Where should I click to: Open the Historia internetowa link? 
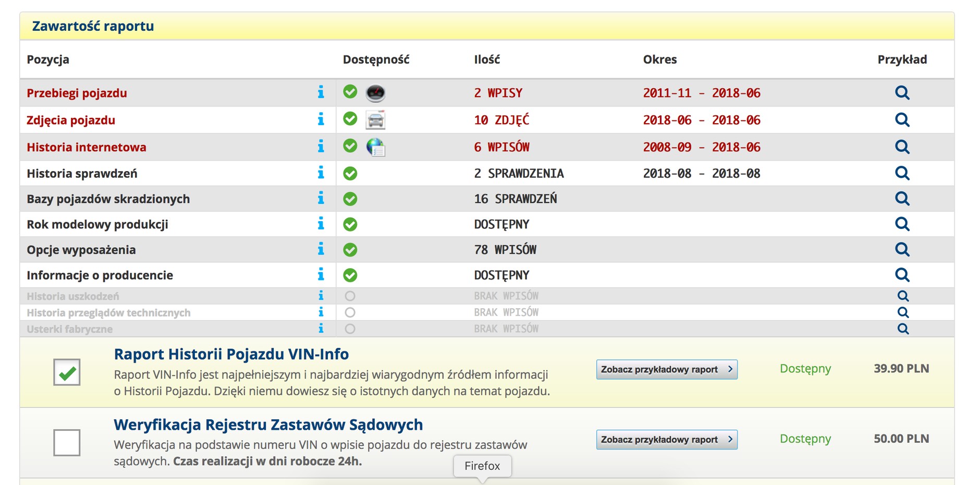click(x=87, y=147)
